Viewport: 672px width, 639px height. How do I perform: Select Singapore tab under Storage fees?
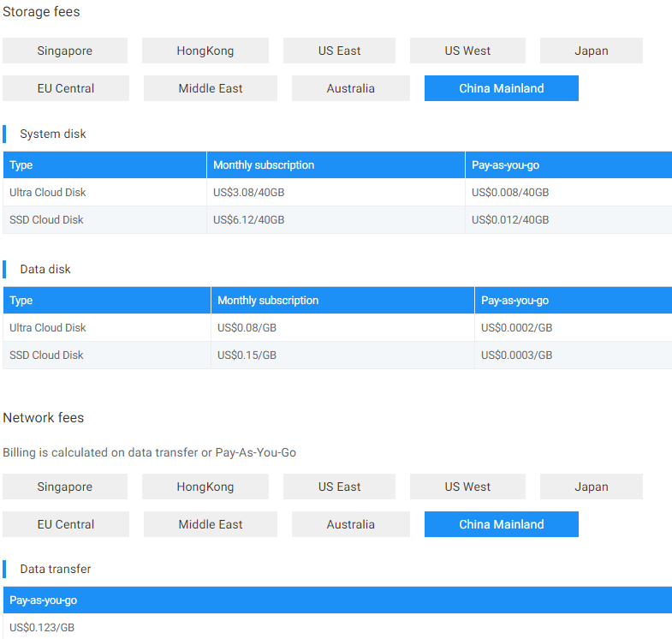(x=65, y=51)
